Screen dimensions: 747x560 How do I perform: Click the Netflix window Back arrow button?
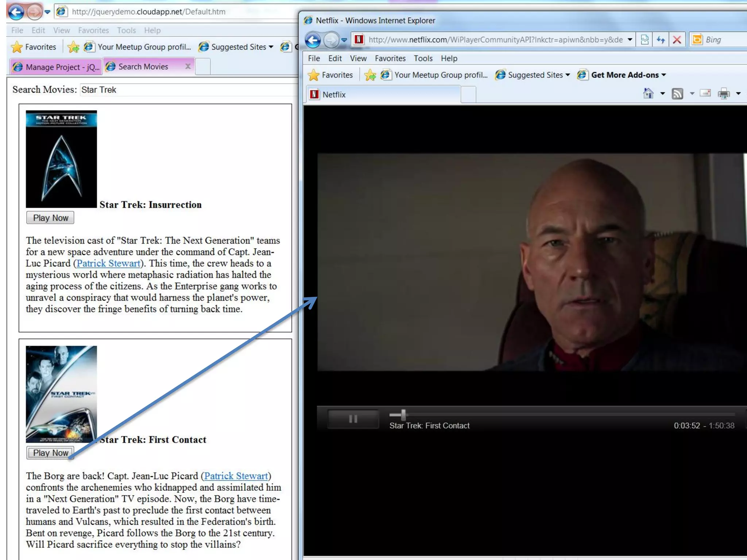coord(313,40)
